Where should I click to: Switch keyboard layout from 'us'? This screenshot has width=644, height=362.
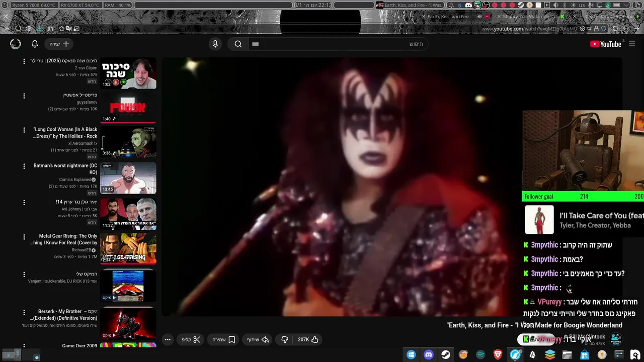[582, 5]
